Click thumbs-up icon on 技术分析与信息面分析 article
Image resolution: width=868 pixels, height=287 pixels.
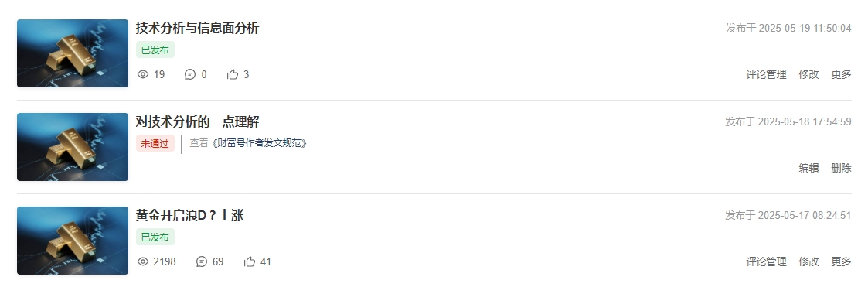(233, 74)
